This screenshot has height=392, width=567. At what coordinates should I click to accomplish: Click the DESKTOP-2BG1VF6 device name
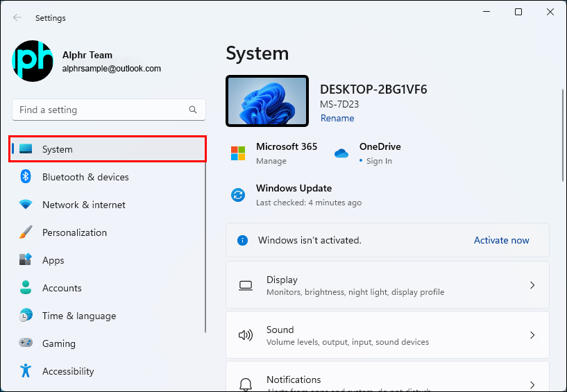point(373,90)
